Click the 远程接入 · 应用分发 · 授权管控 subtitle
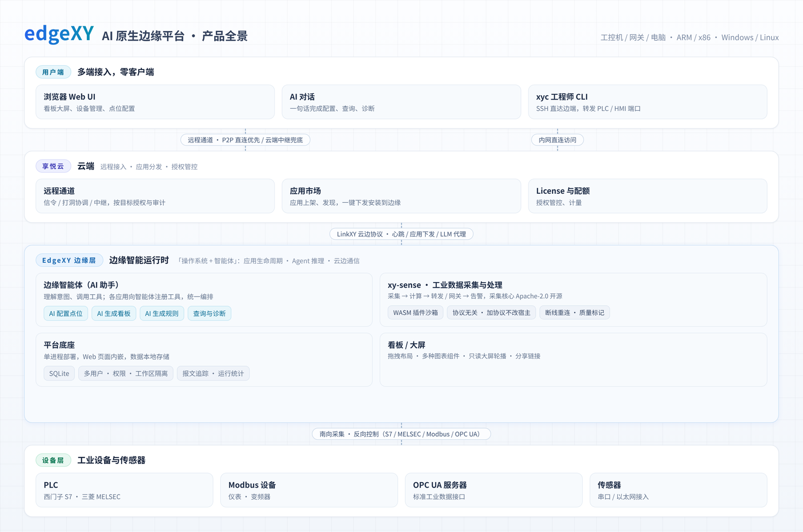This screenshot has height=532, width=803. tap(149, 166)
